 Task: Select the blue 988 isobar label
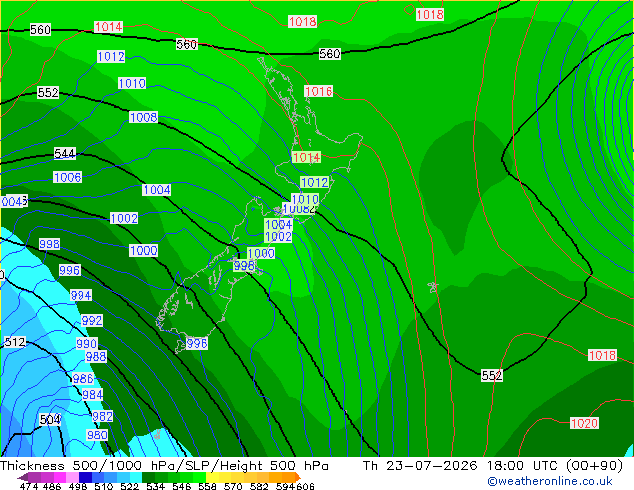[x=96, y=357]
